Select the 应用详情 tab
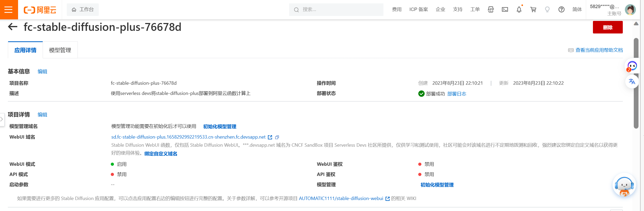Viewport: 644px width, 211px height. 25,50
